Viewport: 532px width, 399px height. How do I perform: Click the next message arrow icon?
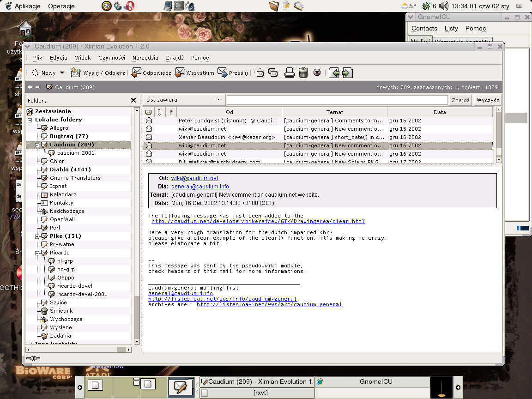pyautogui.click(x=347, y=73)
